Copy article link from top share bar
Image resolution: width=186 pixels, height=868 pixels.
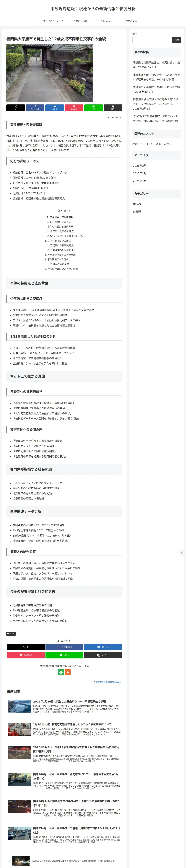click(113, 107)
